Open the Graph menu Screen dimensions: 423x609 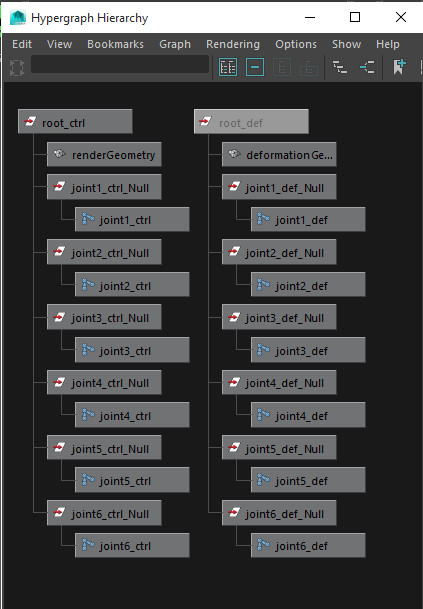175,44
